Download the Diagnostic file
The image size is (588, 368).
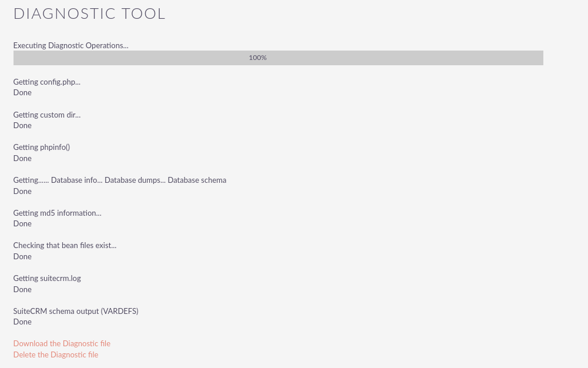62,344
